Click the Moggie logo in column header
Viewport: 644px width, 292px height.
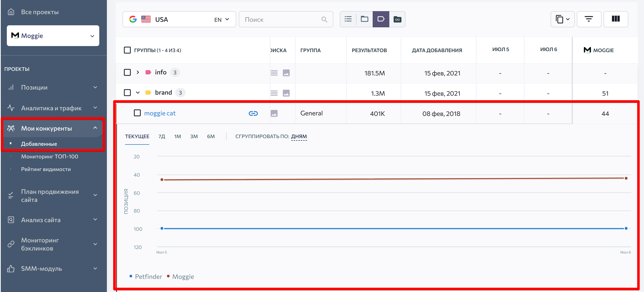coord(587,50)
